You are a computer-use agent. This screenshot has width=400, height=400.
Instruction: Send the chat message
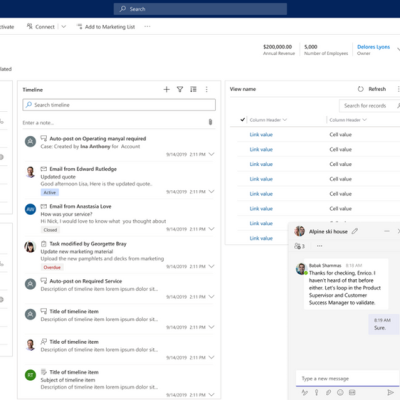(390, 392)
